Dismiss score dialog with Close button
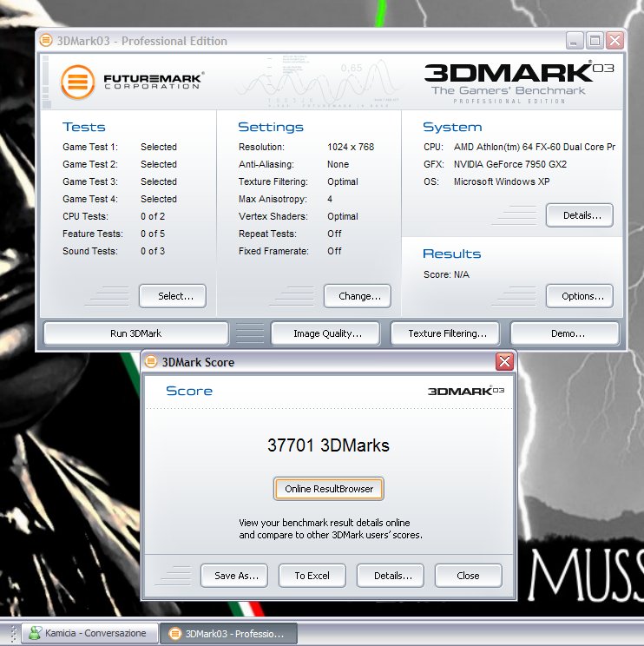Image resolution: width=644 pixels, height=646 pixels. click(468, 576)
